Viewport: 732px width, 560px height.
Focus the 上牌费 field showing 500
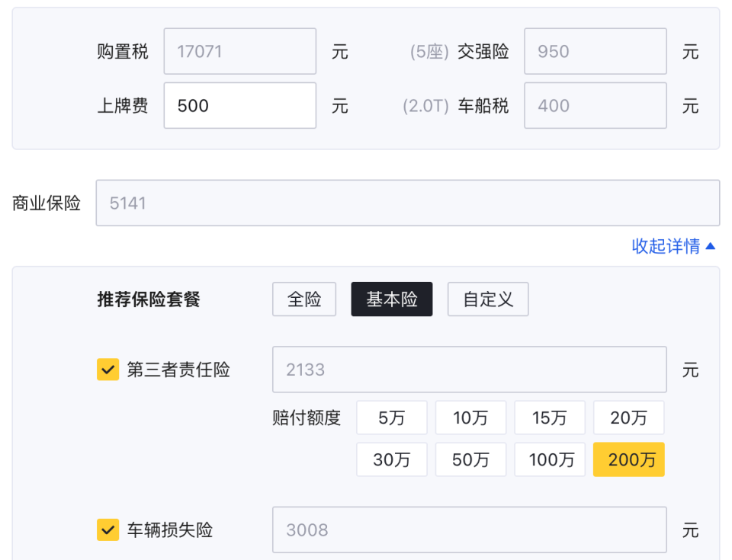pyautogui.click(x=239, y=105)
